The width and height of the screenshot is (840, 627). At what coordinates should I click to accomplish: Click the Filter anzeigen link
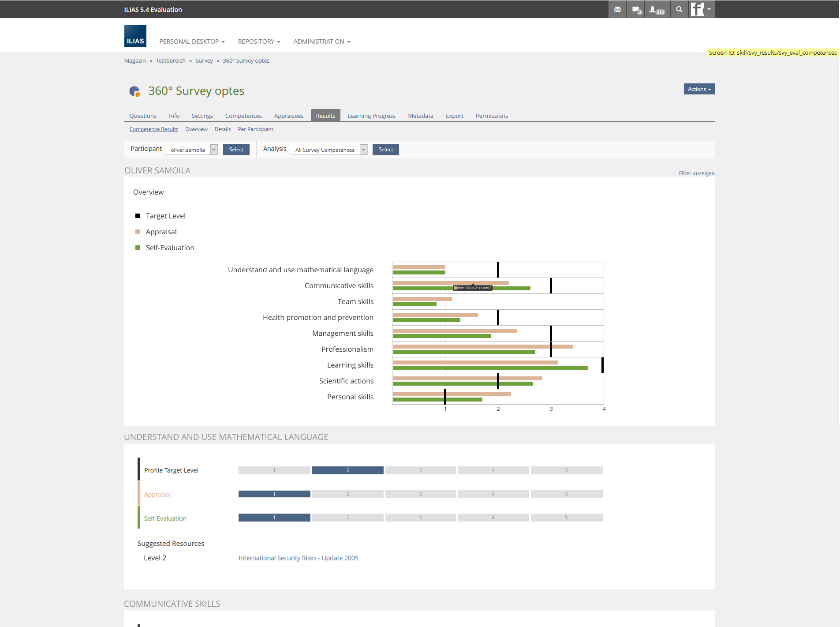click(696, 173)
